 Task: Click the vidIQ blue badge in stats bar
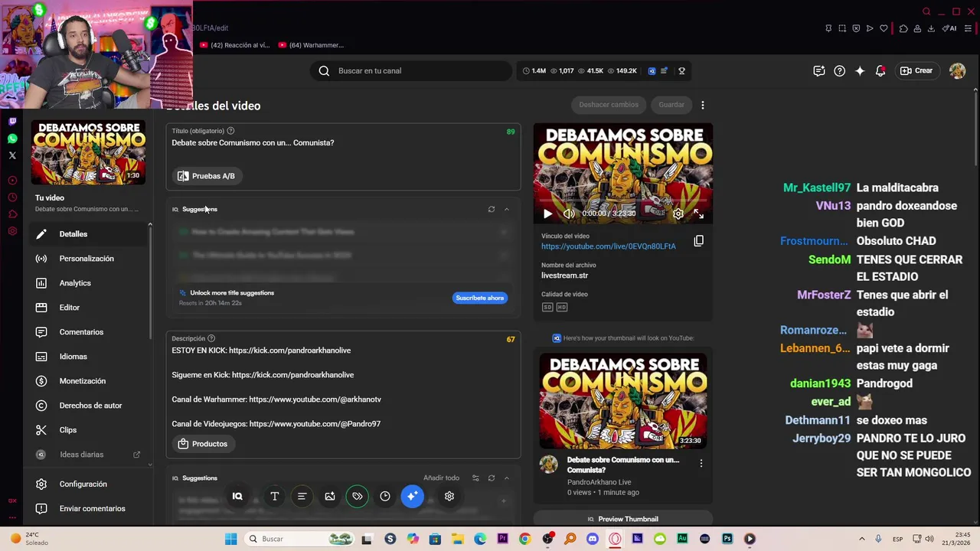652,70
